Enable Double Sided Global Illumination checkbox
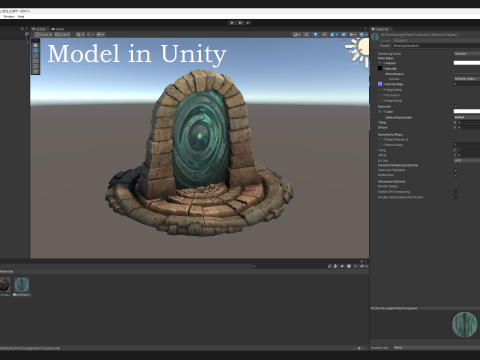 point(456,197)
